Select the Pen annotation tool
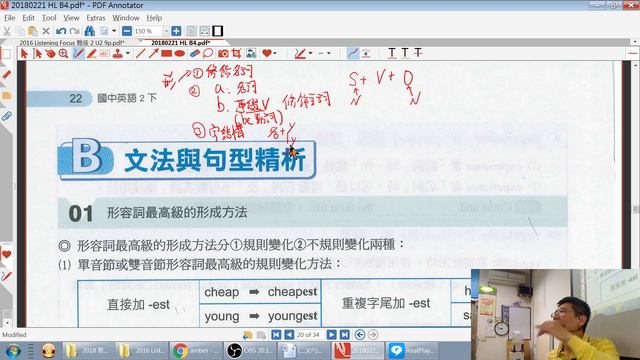The width and height of the screenshot is (640, 360). [x=78, y=53]
